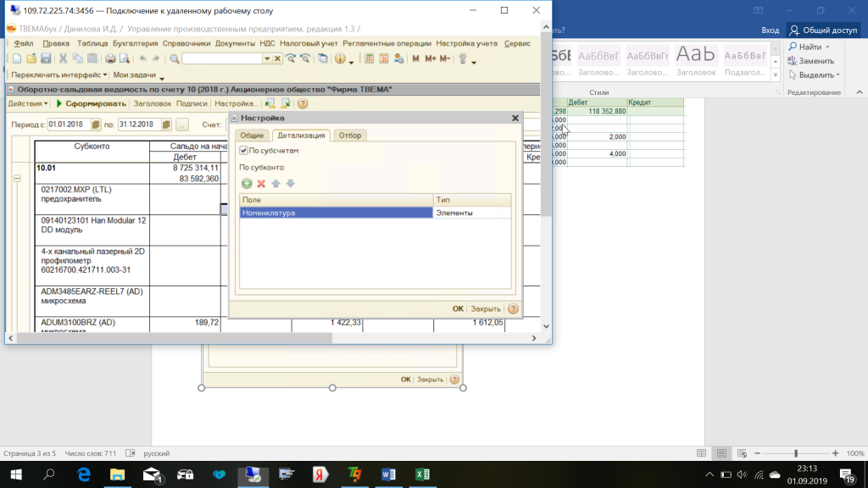Screen dimensions: 868x488
Task: Open Действия dropdown menu
Action: point(28,103)
